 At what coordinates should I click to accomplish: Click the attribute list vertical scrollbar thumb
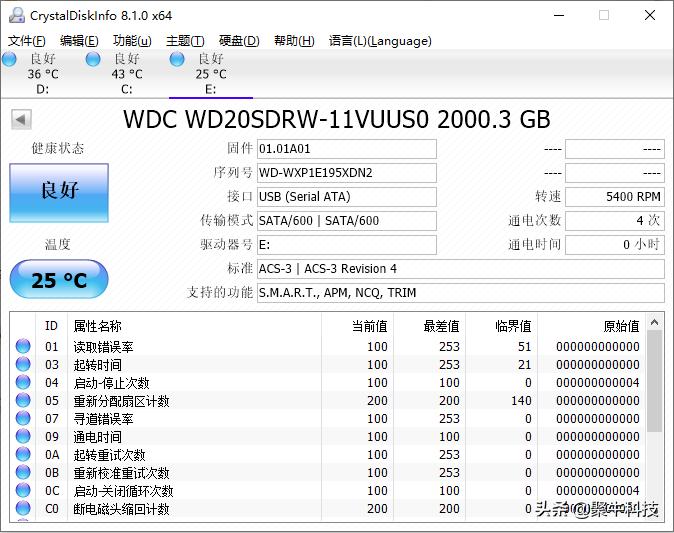coord(655,381)
